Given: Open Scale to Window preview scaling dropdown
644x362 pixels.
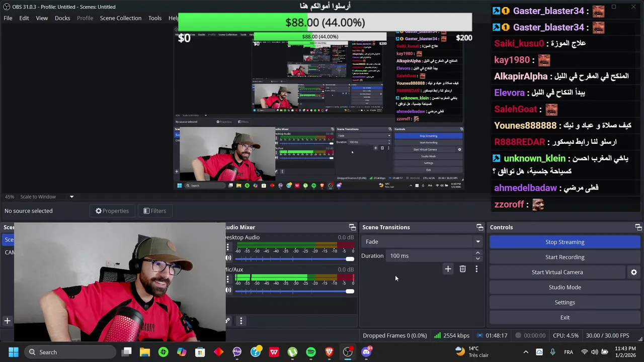Looking at the screenshot, I should point(46,197).
